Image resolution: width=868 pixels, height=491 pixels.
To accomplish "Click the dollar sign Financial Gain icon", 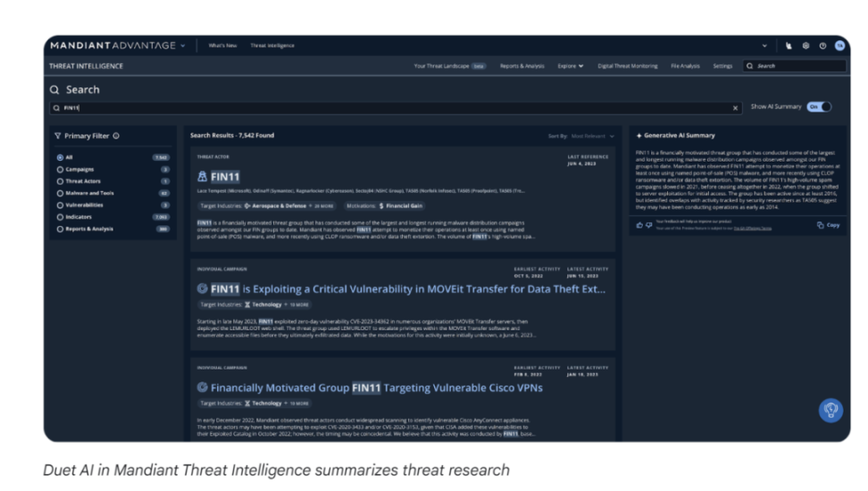I will pos(380,206).
